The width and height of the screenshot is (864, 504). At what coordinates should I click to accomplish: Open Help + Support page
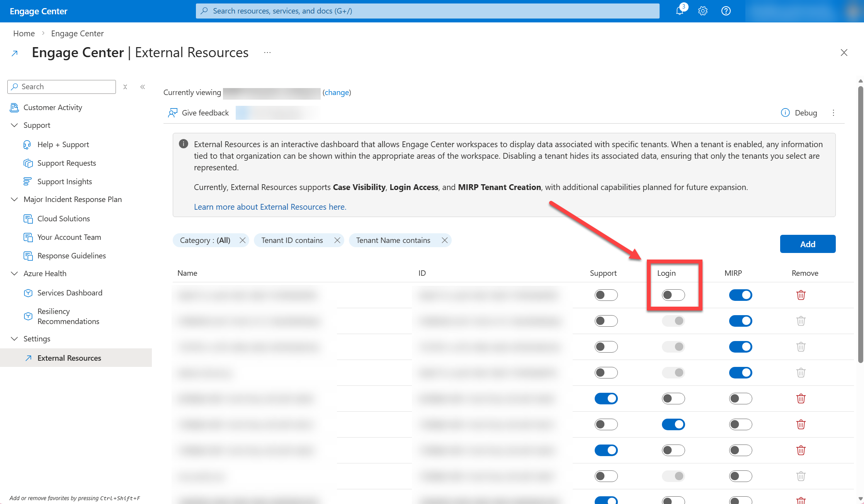63,144
